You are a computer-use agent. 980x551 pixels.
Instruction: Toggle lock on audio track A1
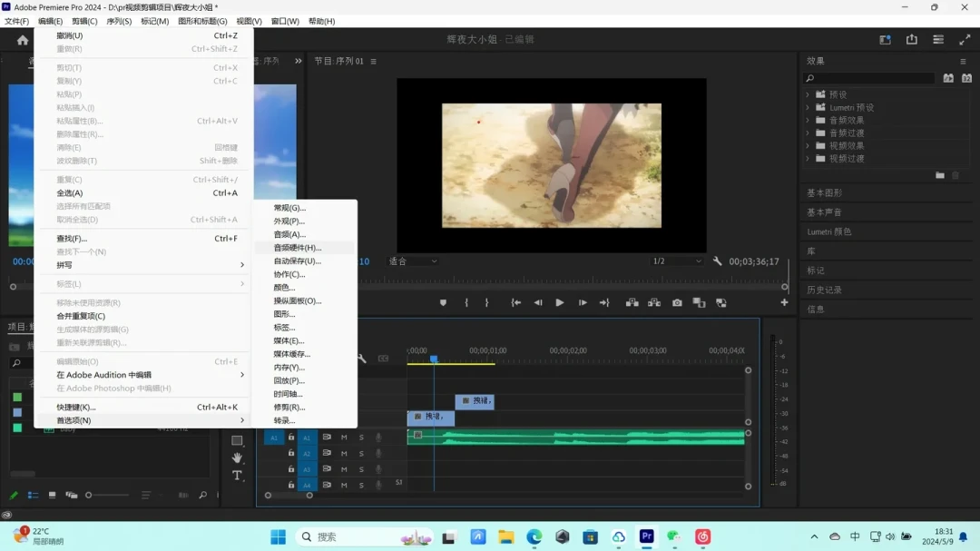coord(291,438)
